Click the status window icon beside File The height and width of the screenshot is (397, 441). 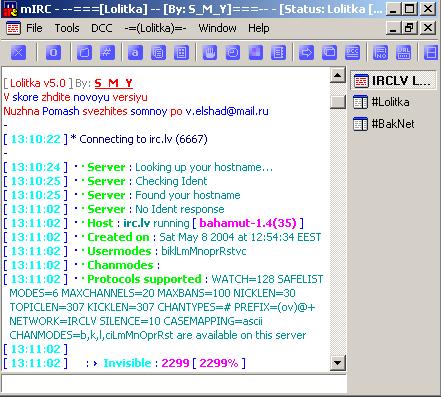pos(13,28)
